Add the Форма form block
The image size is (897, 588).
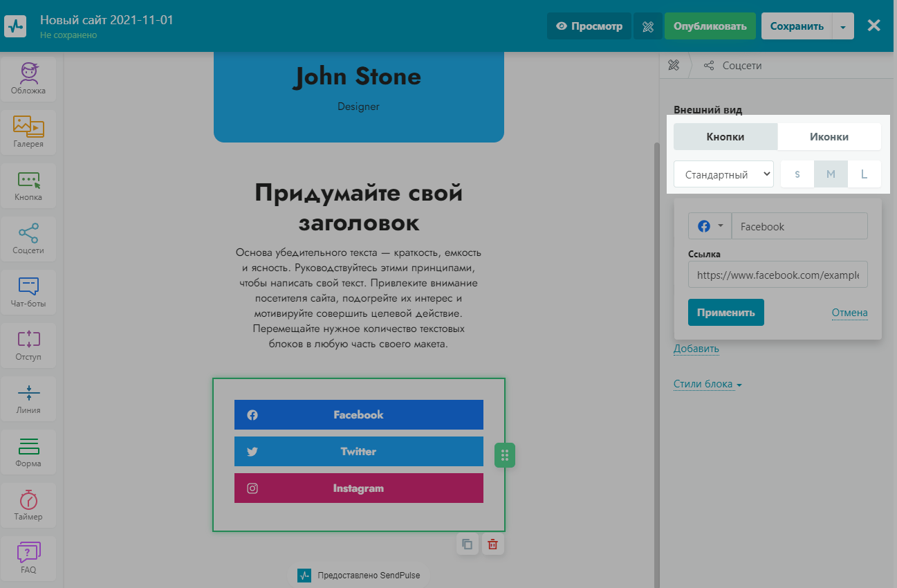coord(28,452)
